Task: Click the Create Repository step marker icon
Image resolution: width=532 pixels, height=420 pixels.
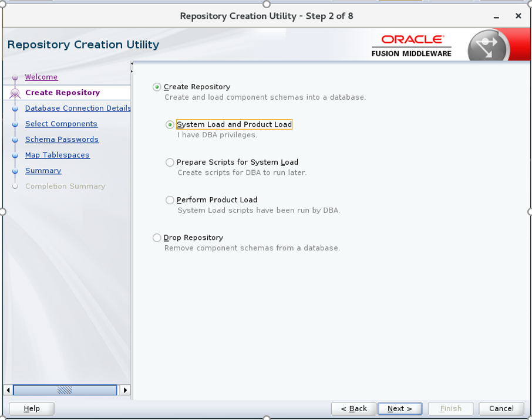Action: pos(15,93)
